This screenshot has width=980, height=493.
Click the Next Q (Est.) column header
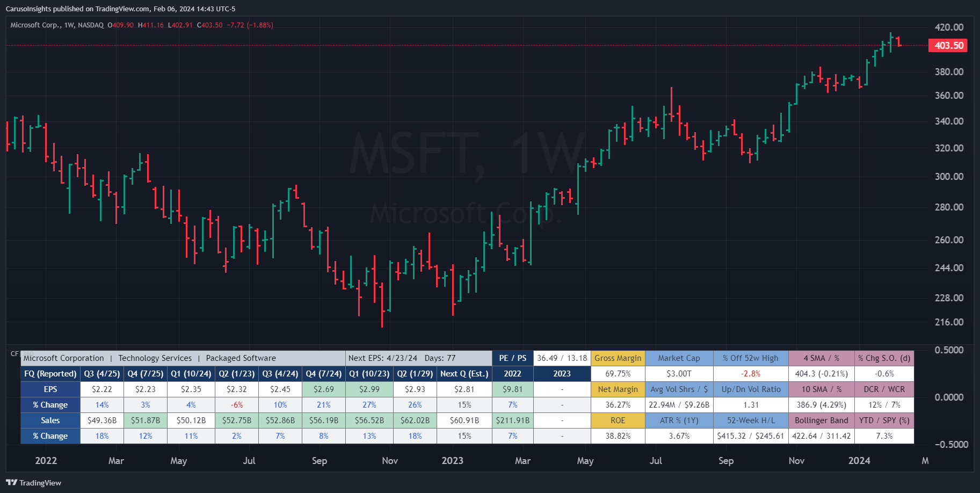pos(464,374)
